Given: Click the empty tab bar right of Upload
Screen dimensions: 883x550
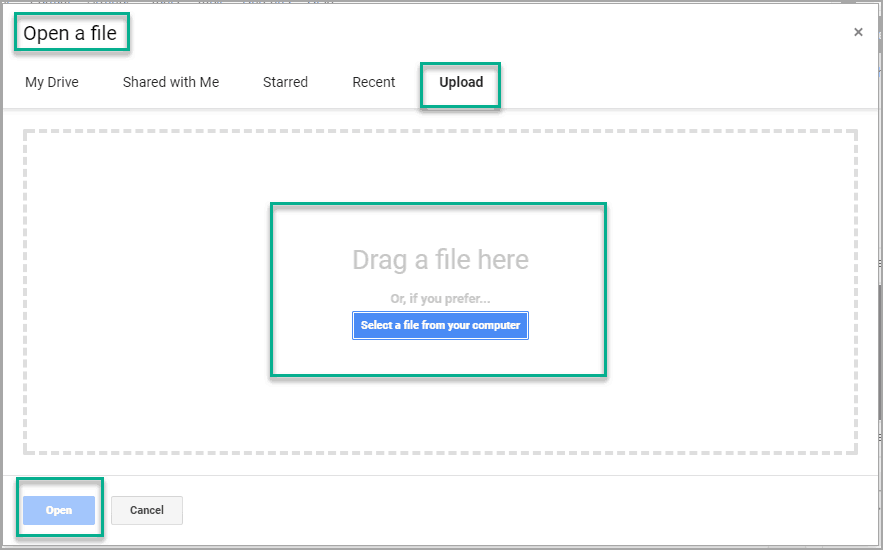Looking at the screenshot, I should 680,82.
